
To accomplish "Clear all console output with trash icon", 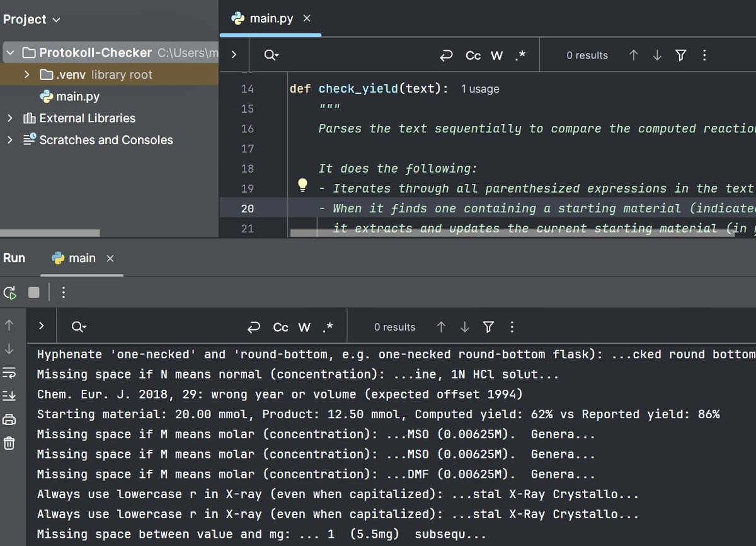I will point(9,443).
